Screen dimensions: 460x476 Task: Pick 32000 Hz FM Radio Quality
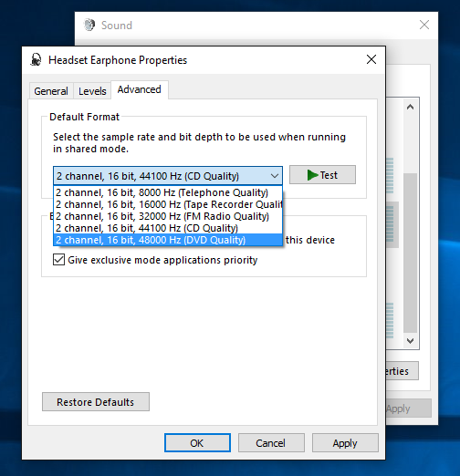(168, 216)
